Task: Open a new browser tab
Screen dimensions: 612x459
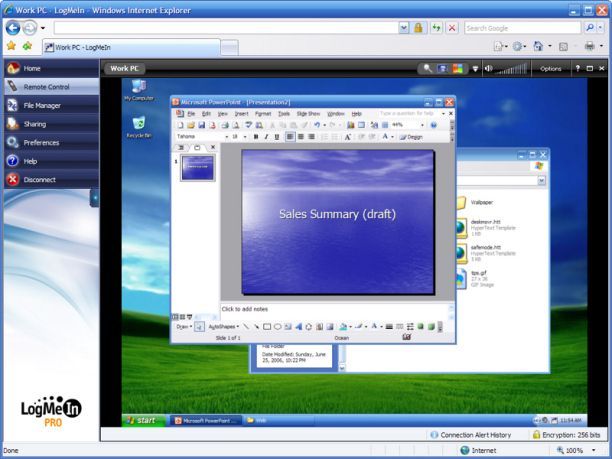Action: [230, 48]
